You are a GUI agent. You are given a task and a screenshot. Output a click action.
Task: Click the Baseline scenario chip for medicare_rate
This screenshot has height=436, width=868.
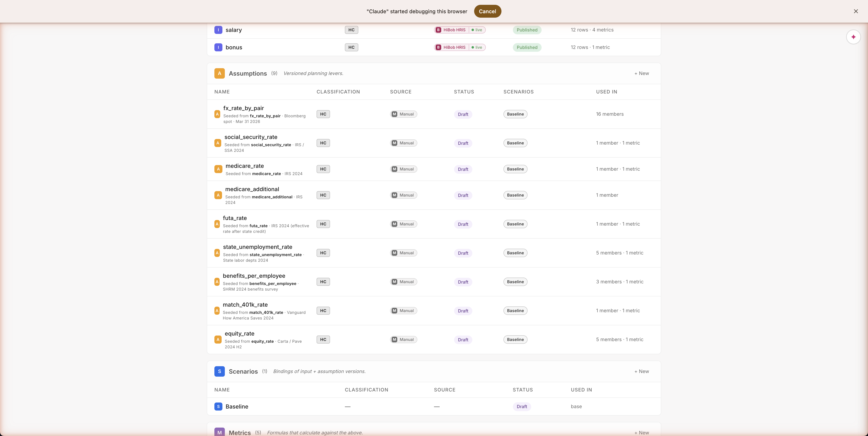click(515, 169)
